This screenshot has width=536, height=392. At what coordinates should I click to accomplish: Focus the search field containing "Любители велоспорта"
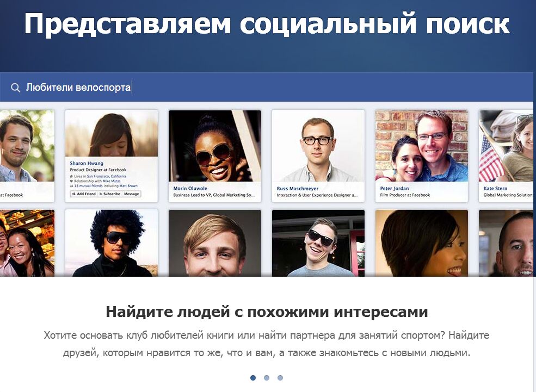point(267,88)
